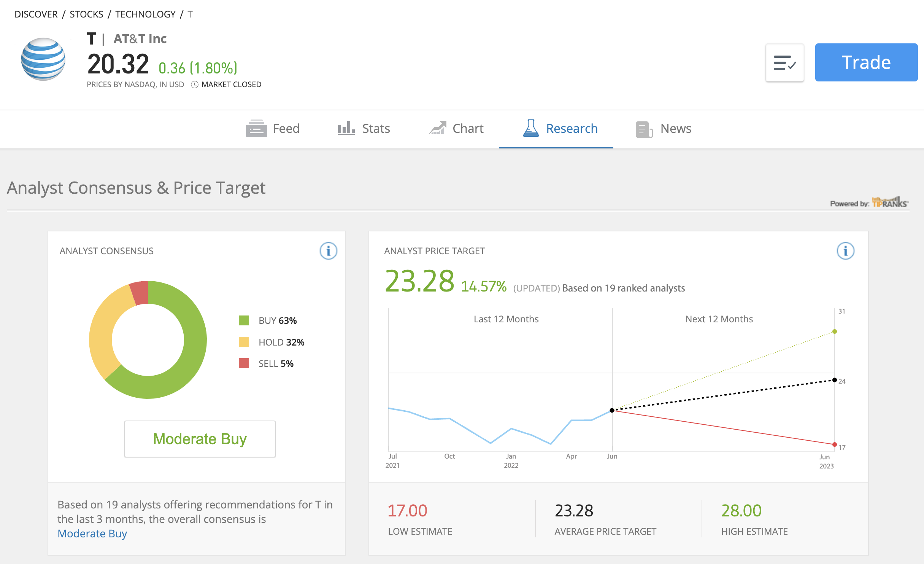The image size is (924, 564).
Task: Click the HOLD 32% legend label
Action: (281, 342)
